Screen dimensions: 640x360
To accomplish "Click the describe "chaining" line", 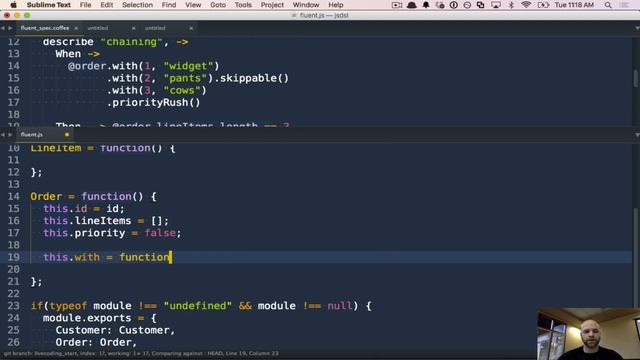I will (116, 42).
